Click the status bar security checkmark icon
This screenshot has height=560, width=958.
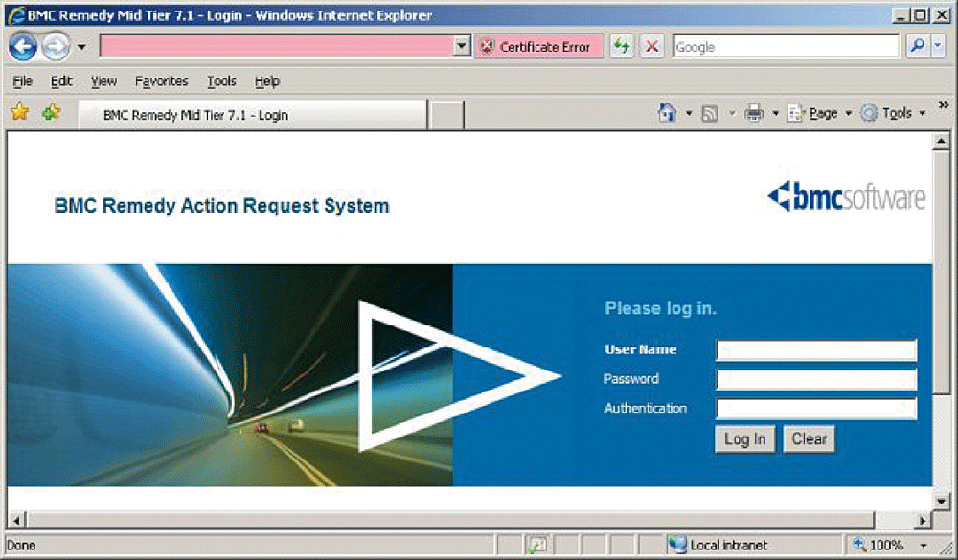tap(536, 546)
